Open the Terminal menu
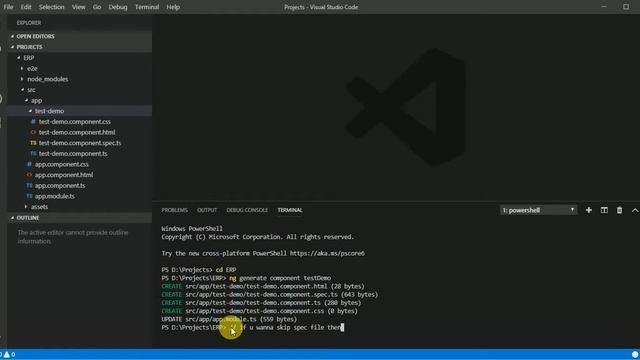This screenshot has height=360, width=640. pos(147,7)
